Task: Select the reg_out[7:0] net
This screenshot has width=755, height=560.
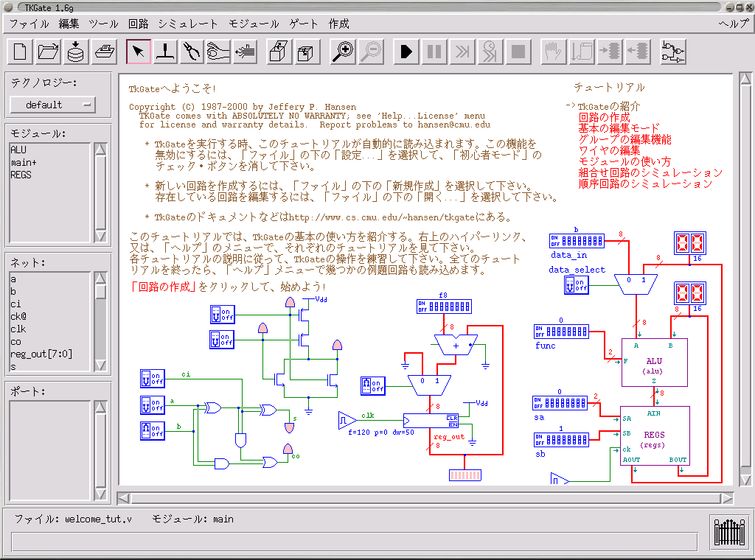Action: pyautogui.click(x=41, y=354)
